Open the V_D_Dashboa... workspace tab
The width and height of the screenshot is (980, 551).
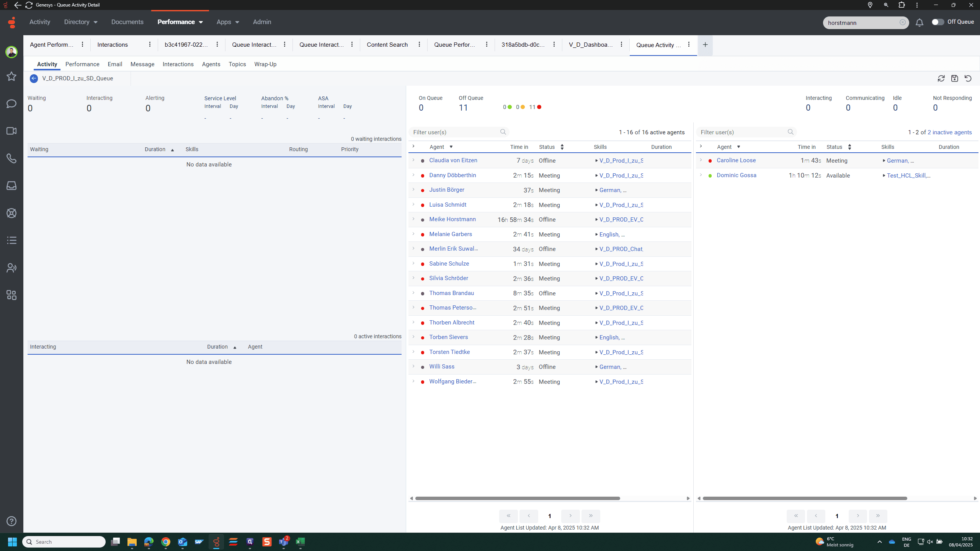point(590,45)
